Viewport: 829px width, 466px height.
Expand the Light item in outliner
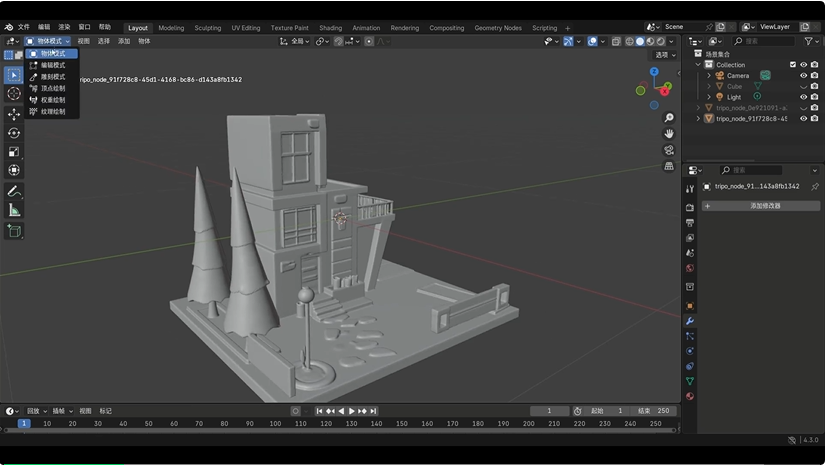[x=709, y=97]
